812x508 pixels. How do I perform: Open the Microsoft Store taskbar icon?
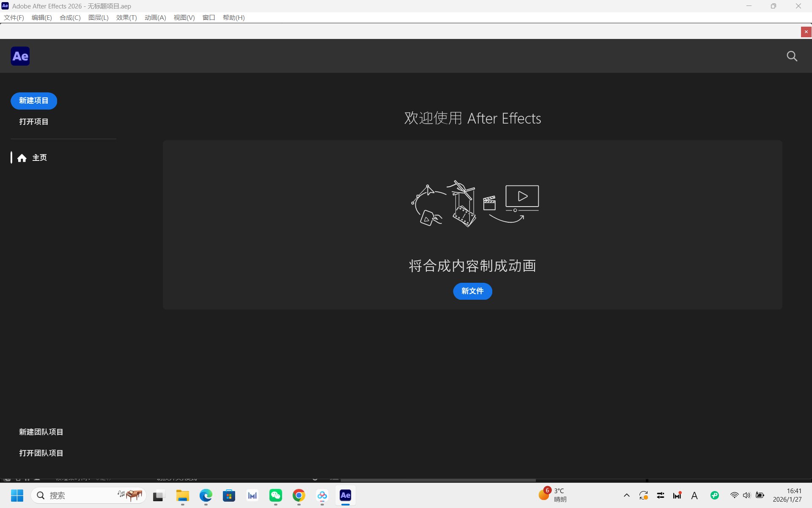click(x=229, y=495)
